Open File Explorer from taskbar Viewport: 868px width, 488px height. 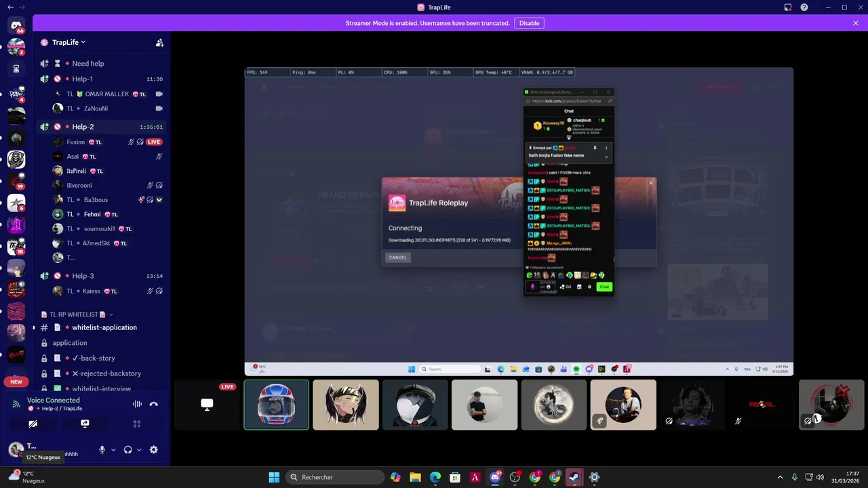(x=415, y=477)
